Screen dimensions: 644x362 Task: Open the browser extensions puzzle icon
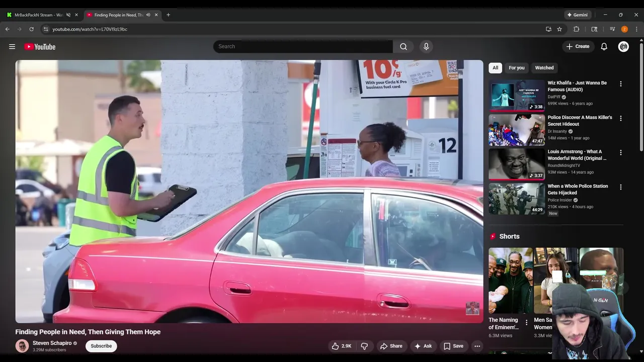point(577,29)
